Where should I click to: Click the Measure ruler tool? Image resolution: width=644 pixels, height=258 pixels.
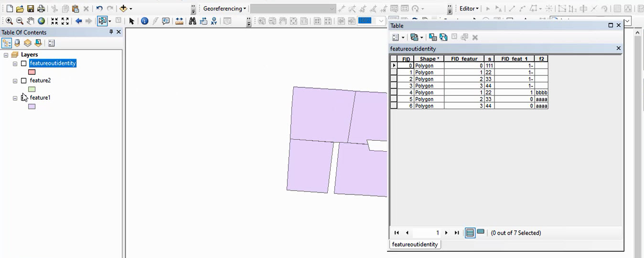pos(180,21)
